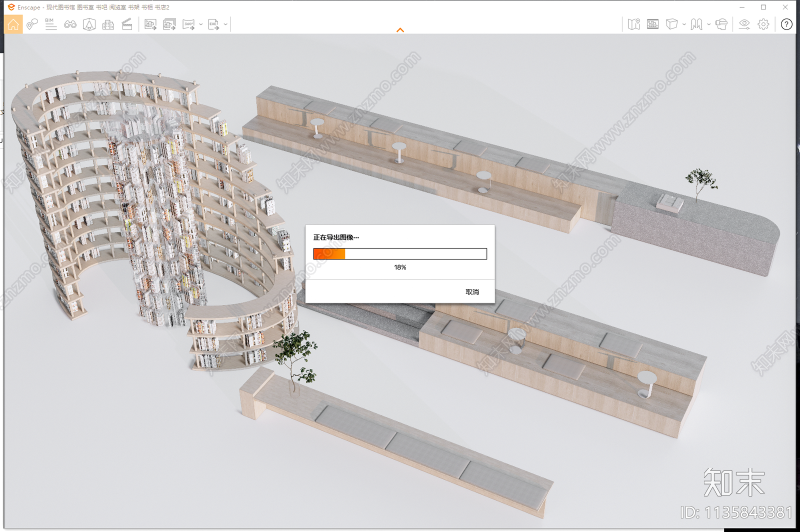Open the site context map icon
Screen dimensions: 800x532
coord(633,24)
